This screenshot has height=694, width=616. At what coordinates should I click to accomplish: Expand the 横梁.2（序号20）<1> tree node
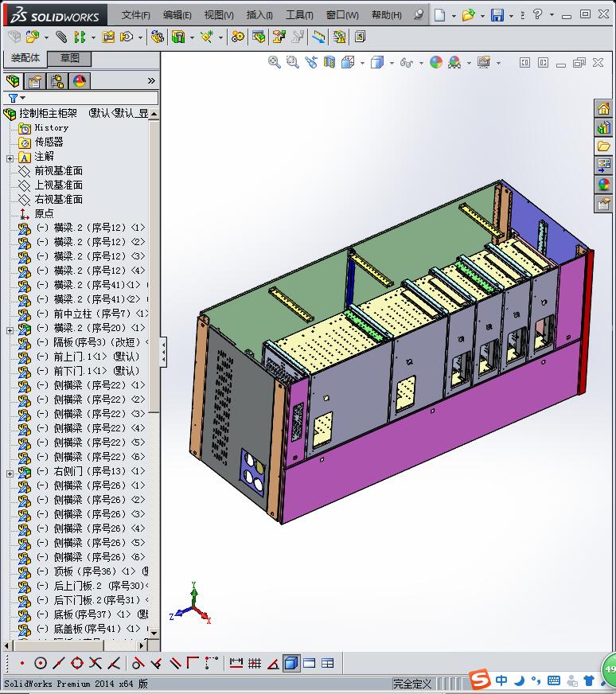pos(10,330)
